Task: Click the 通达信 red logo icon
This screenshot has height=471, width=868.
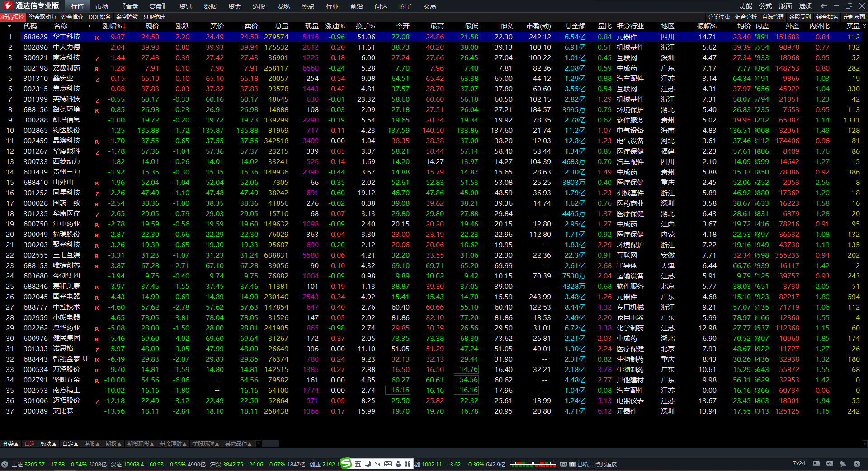Action: coord(8,6)
